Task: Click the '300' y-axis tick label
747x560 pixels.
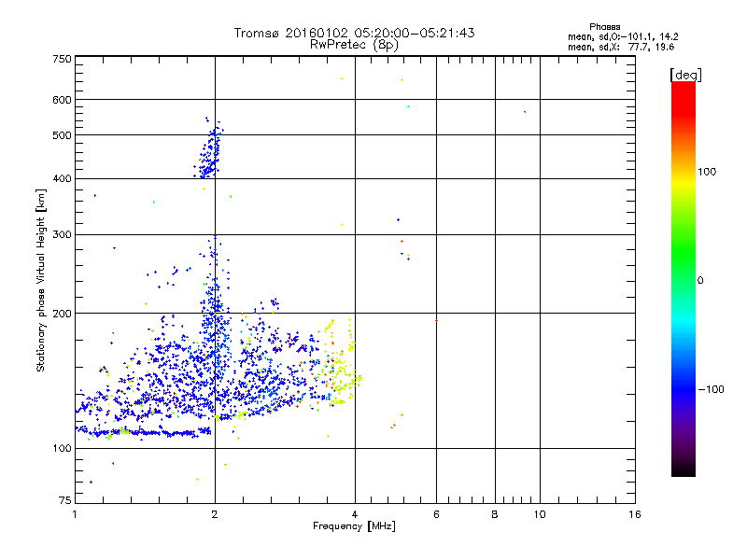Action: tap(62, 234)
